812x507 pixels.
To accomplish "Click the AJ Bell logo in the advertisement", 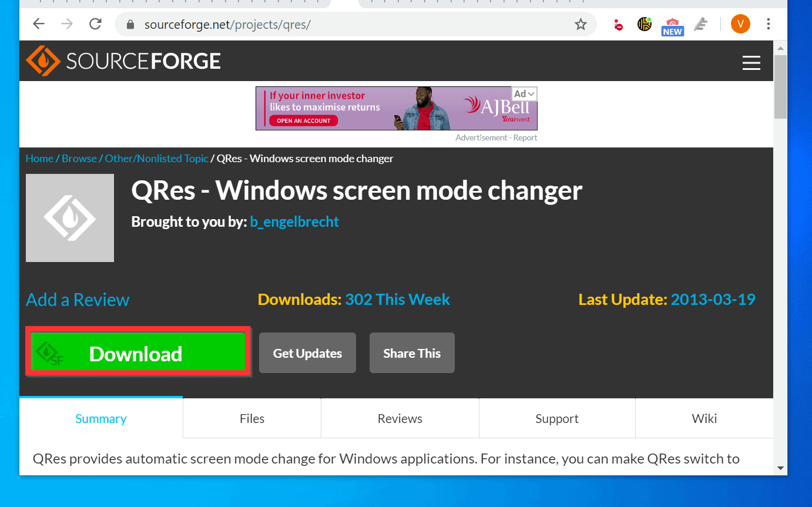I will [x=502, y=109].
